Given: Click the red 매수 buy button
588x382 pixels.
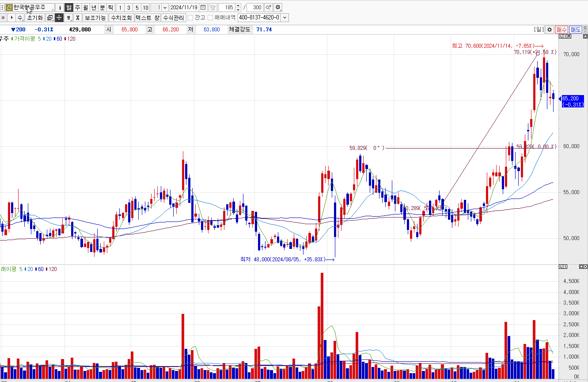Looking at the screenshot, I should click(561, 30).
